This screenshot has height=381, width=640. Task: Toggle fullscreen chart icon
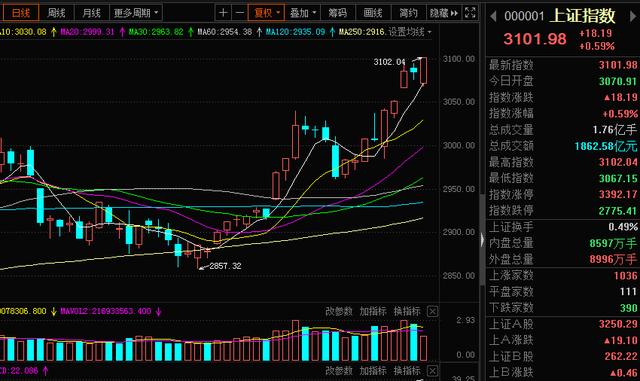click(x=470, y=13)
